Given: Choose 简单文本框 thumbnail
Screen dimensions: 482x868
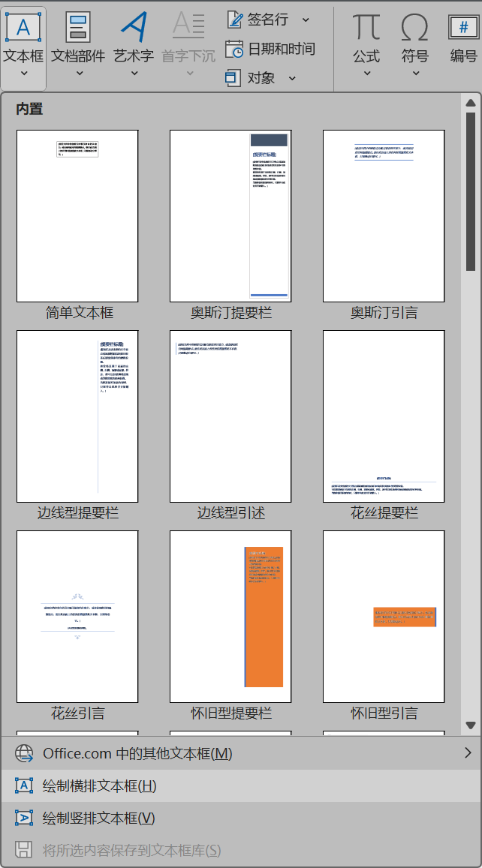Looking at the screenshot, I should pyautogui.click(x=77, y=216).
